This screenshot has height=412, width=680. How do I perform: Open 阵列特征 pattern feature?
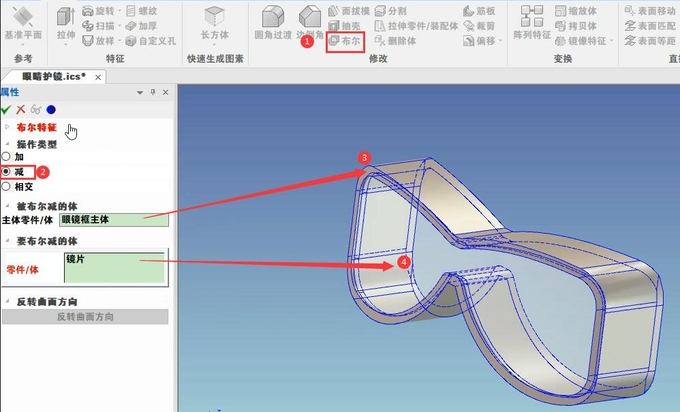pyautogui.click(x=532, y=23)
